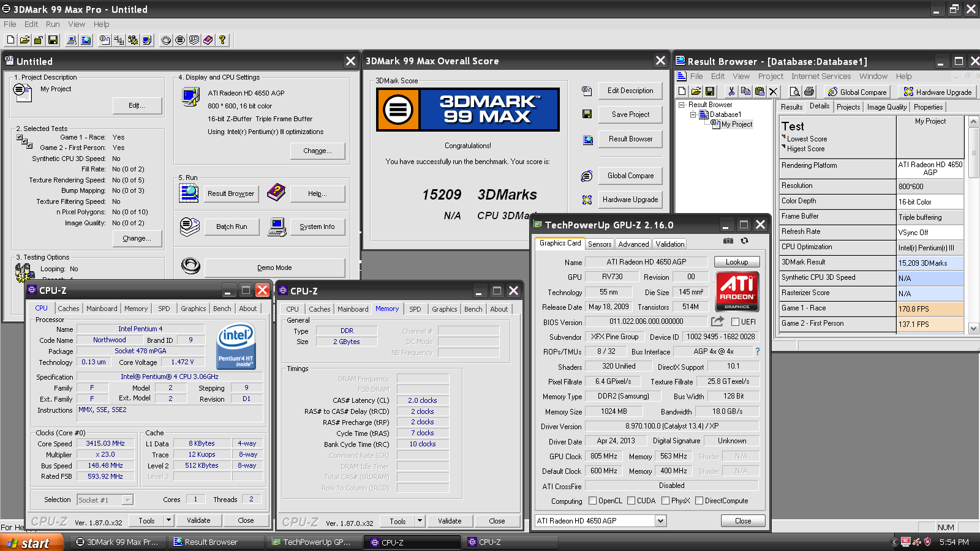Click GPU-Z BIOS export share icon
This screenshot has height=551, width=980.
[x=717, y=321]
